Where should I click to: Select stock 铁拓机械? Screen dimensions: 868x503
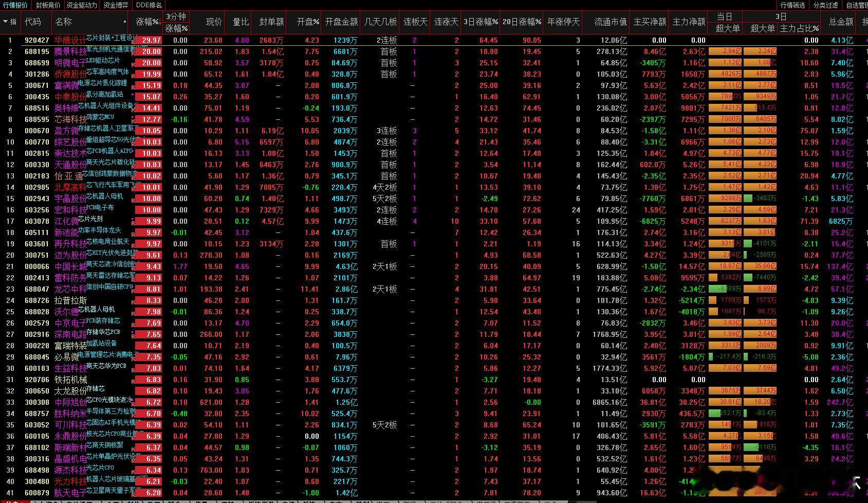tap(70, 380)
